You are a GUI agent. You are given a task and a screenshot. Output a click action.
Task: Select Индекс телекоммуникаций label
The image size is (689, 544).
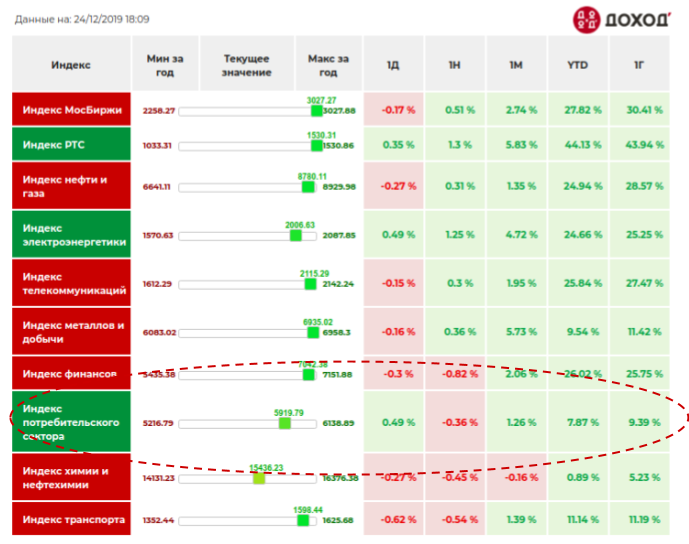coord(72,283)
